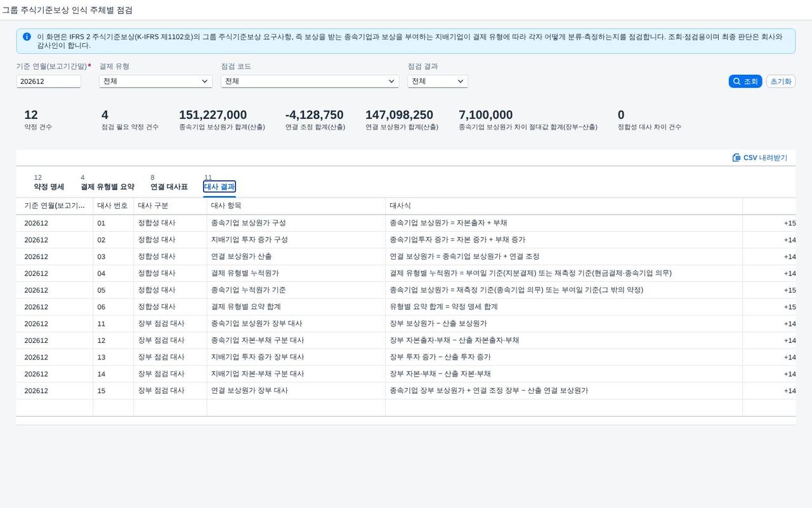This screenshot has height=508, width=812.
Task: Click the 대사식 column header
Action: point(564,206)
